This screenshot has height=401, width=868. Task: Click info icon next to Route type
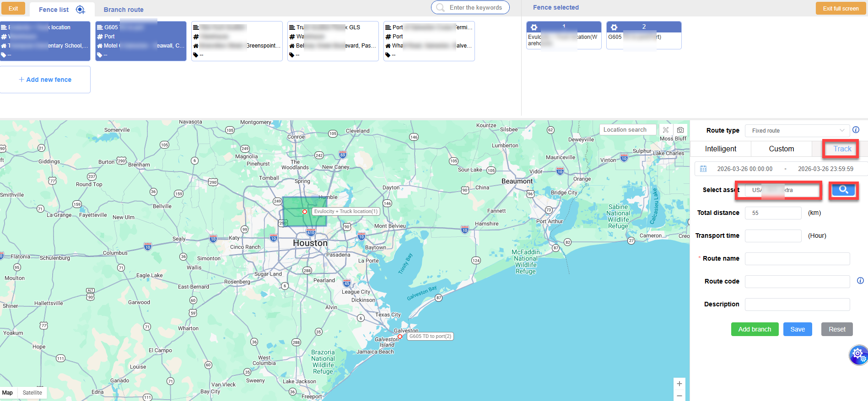(856, 130)
